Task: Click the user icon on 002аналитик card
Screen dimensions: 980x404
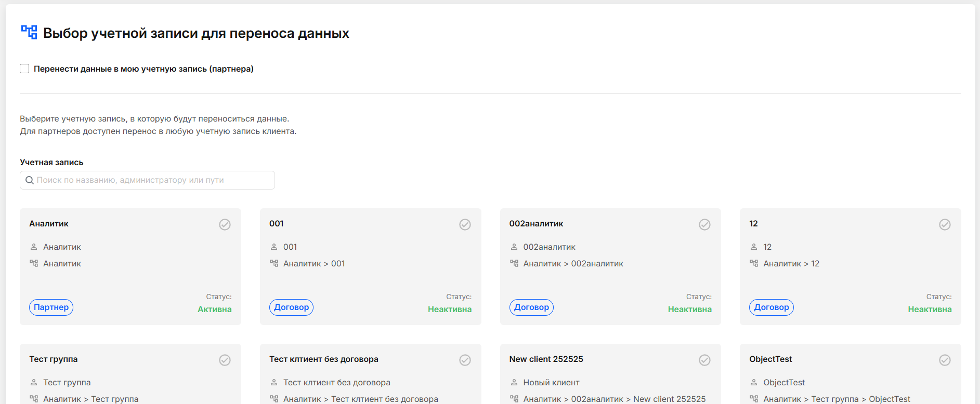Action: coord(514,247)
